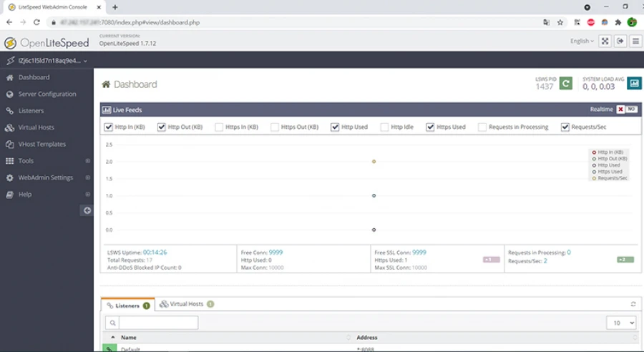Click the browser address bar URL
The width and height of the screenshot is (644, 352).
(130, 23)
